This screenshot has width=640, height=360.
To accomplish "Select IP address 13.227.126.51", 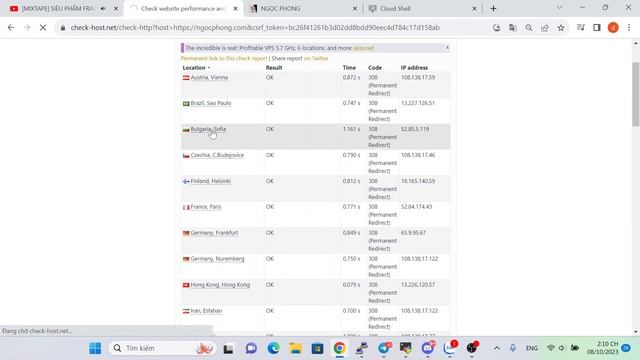I will 418,103.
